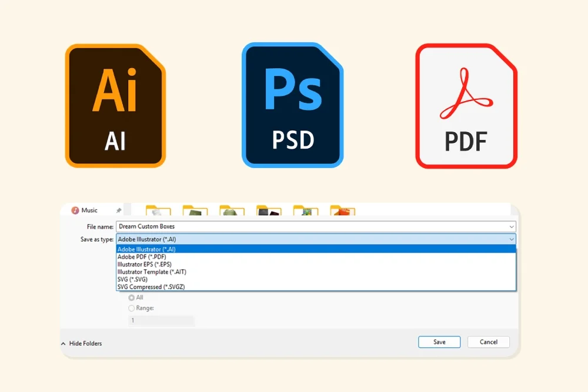
Task: Click the orange Adobe Illustrator AI file icon
Action: coord(115,104)
